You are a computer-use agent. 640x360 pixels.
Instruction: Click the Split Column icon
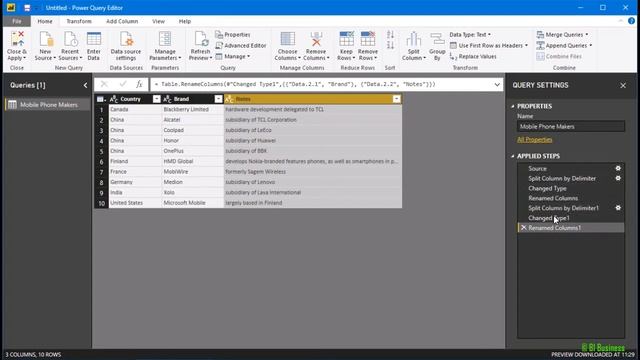point(413,40)
